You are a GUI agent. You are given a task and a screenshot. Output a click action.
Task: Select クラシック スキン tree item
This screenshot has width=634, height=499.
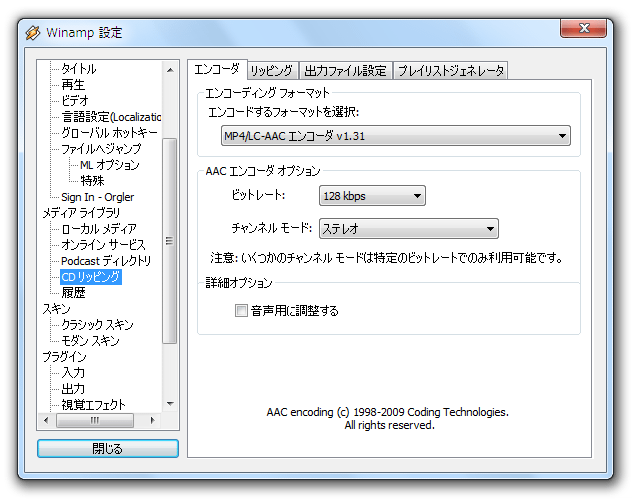click(97, 325)
